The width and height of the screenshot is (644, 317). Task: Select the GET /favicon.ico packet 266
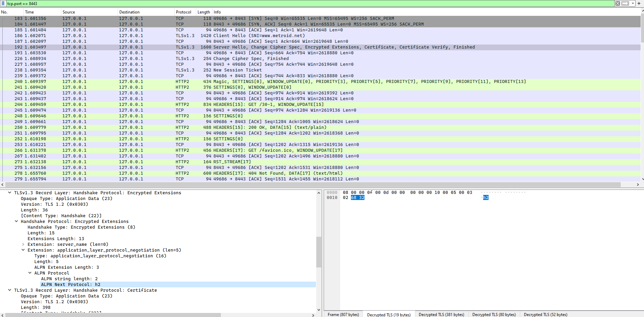pyautogui.click(x=320, y=150)
